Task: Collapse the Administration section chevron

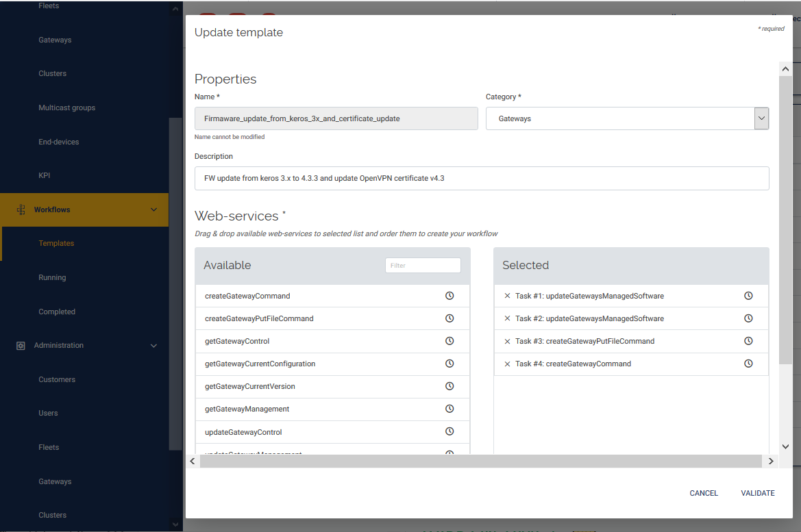Action: 153,346
